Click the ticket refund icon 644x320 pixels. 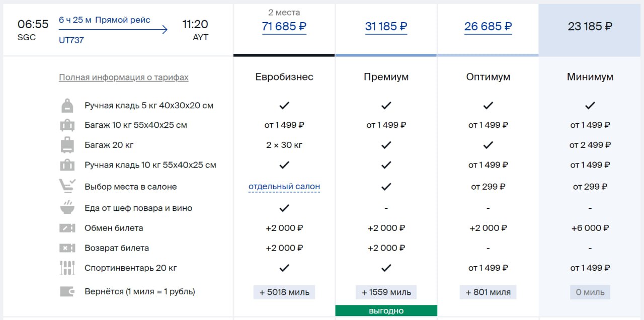[x=67, y=248]
